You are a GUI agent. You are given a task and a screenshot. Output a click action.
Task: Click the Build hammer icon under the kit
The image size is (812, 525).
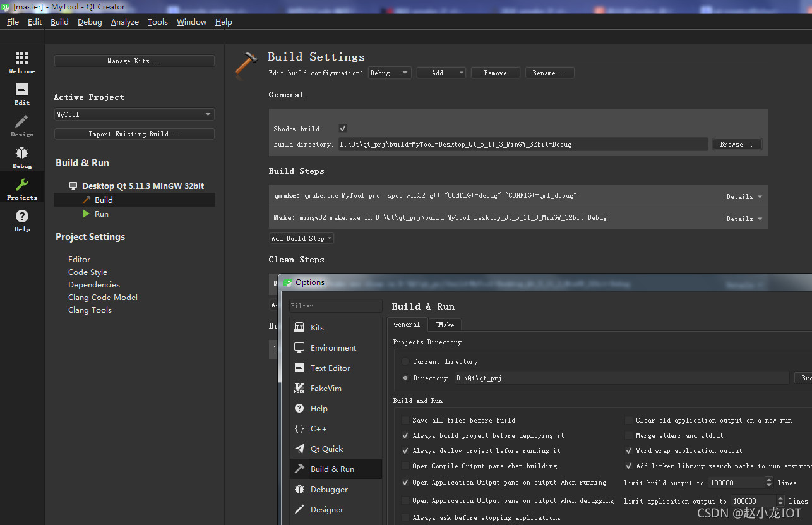coord(87,200)
